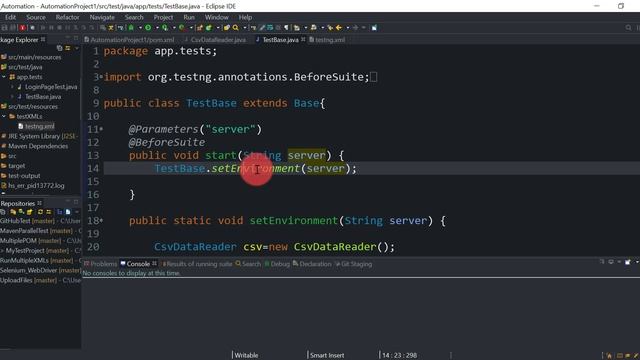Viewport: 640px width, 360px height.
Task: Switch to the CsvDataReader.java editor tab
Action: [x=215, y=40]
